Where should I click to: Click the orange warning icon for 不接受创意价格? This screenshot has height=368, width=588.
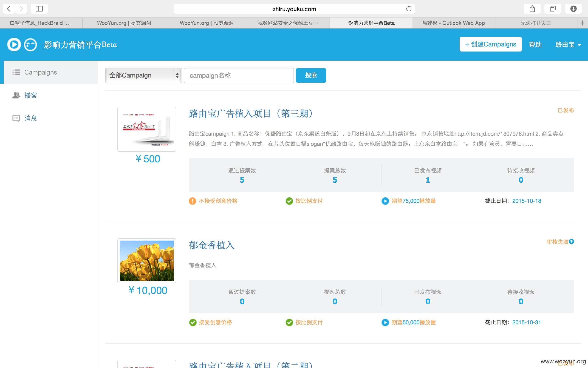[192, 201]
